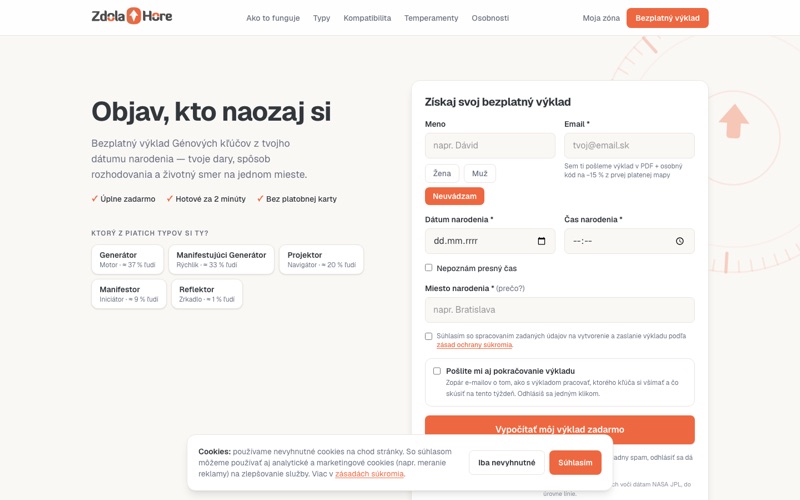Open Ako to funguje menu item

tap(273, 18)
